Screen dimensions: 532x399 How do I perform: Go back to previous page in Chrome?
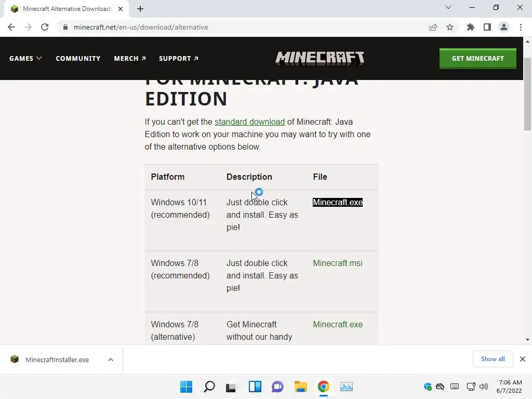tap(11, 27)
